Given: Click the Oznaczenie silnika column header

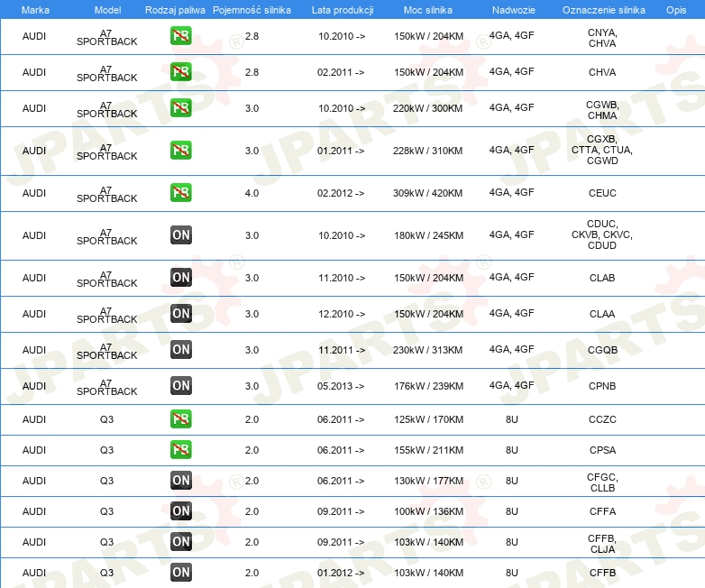Looking at the screenshot, I should click(604, 10).
